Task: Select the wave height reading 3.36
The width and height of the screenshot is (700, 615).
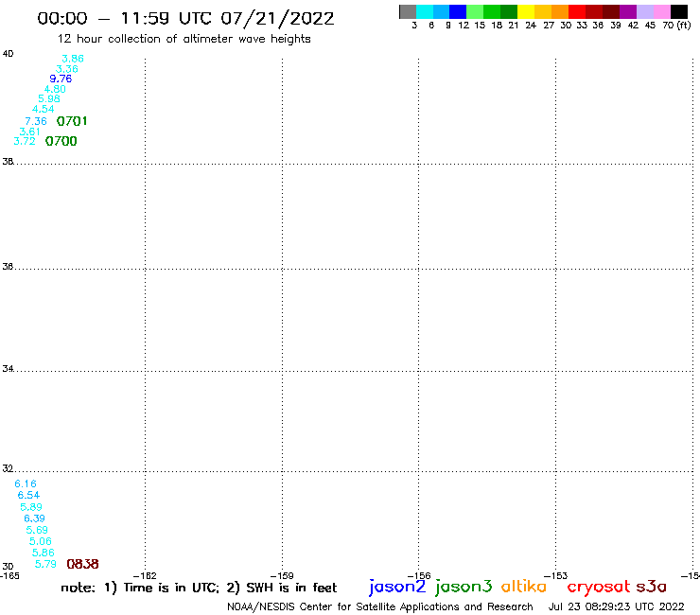Action: 67,69
